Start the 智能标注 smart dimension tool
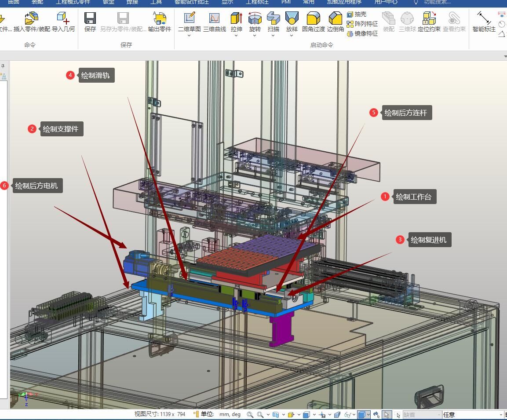507x420 pixels. tap(484, 19)
